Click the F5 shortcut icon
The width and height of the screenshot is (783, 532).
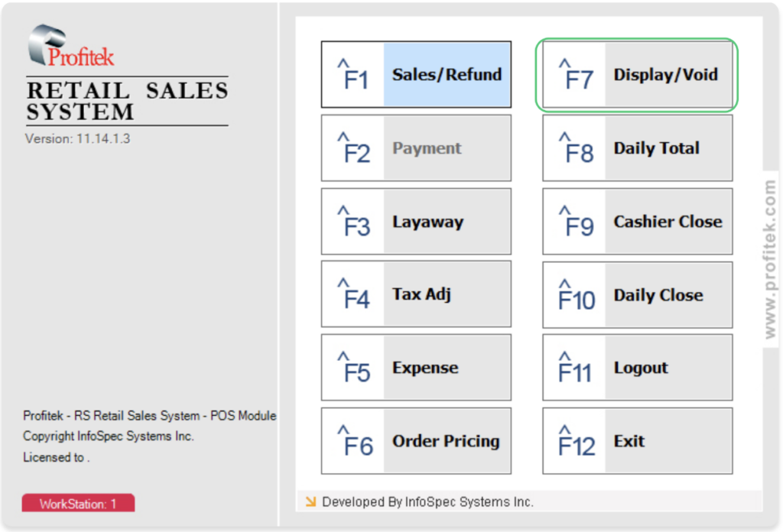pos(353,368)
